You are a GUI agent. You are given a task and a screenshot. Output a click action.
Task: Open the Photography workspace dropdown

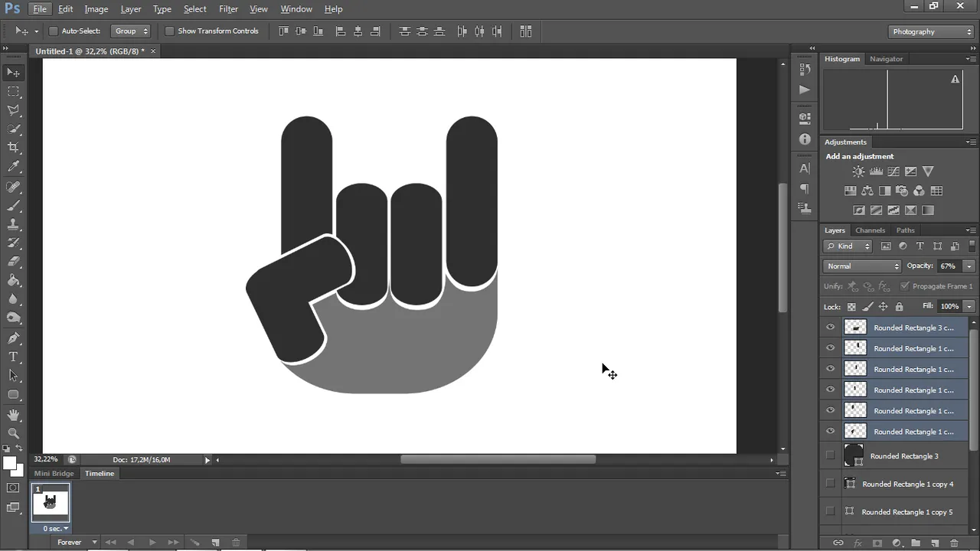[x=932, y=31]
